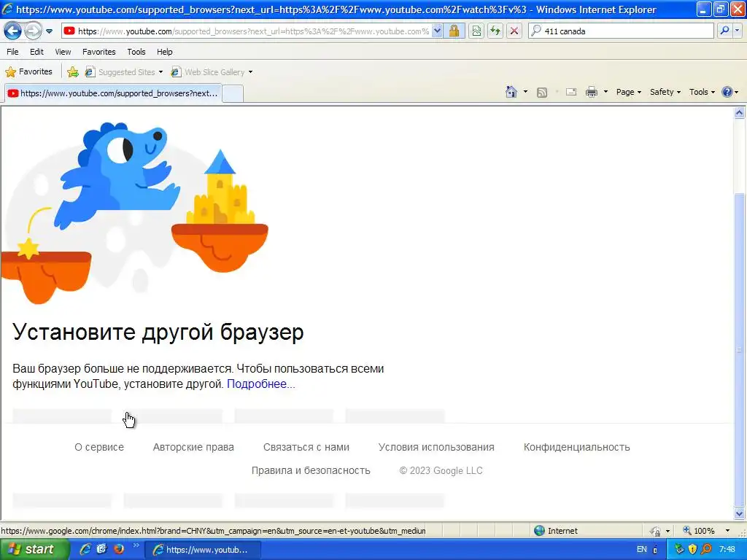Expand the zoom level dropdown arrow
Image resolution: width=747 pixels, height=560 pixels.
pyautogui.click(x=727, y=531)
